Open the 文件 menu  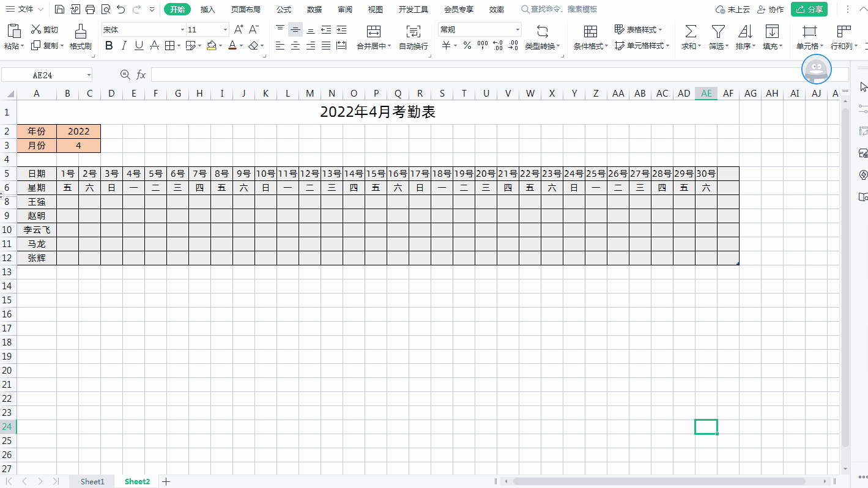[26, 9]
